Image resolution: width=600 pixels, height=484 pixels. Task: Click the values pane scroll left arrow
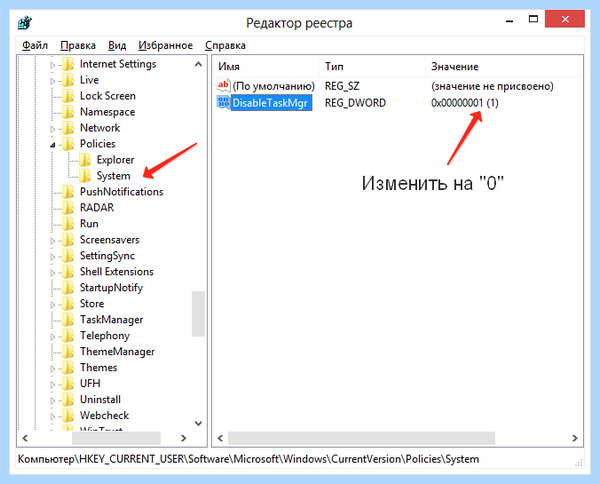point(220,438)
